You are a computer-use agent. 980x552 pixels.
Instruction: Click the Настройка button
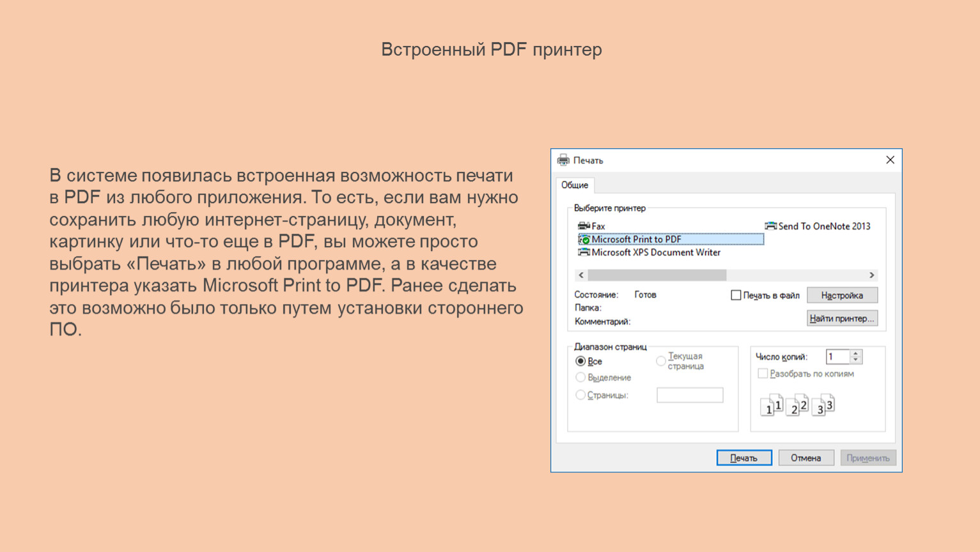(842, 295)
